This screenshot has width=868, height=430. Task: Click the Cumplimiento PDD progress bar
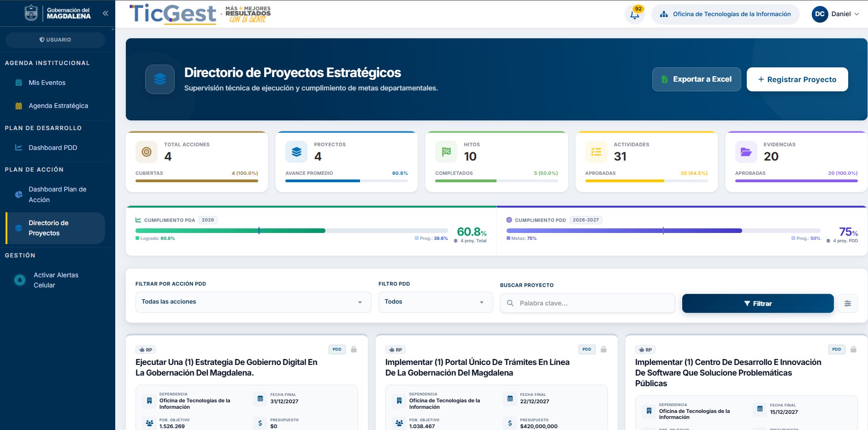(663, 231)
